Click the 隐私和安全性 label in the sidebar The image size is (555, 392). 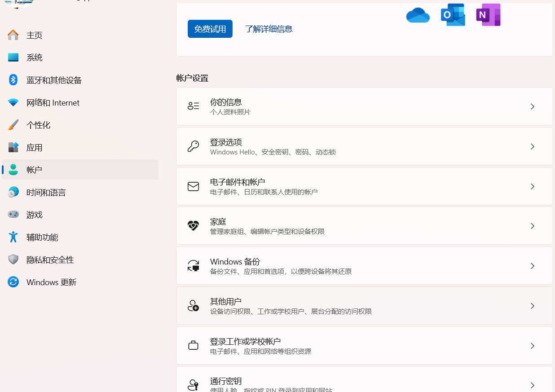pyautogui.click(x=50, y=260)
